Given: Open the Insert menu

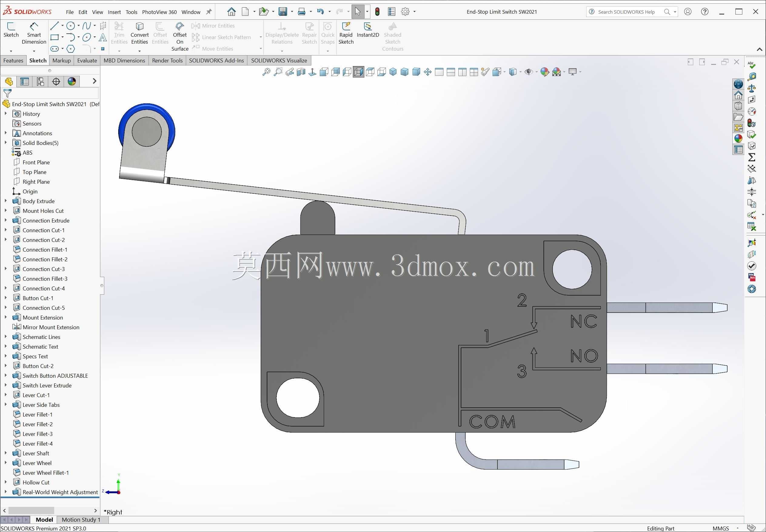Looking at the screenshot, I should pyautogui.click(x=114, y=12).
